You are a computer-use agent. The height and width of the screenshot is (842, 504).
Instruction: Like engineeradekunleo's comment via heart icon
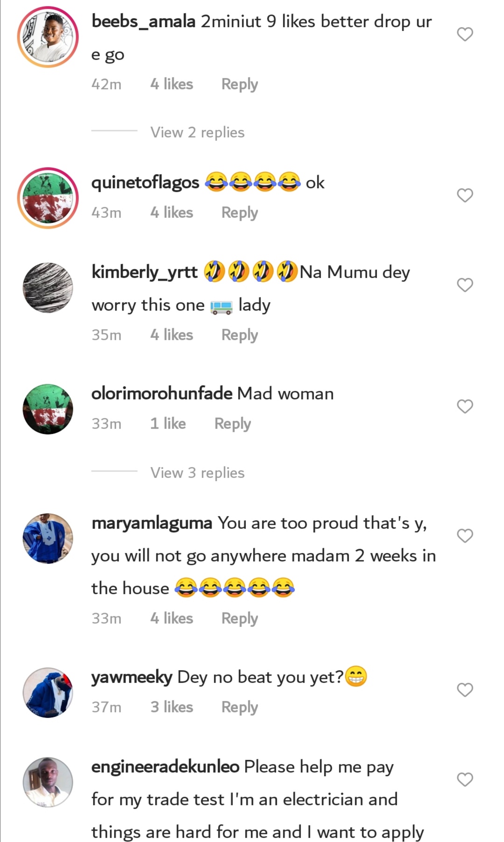click(465, 779)
